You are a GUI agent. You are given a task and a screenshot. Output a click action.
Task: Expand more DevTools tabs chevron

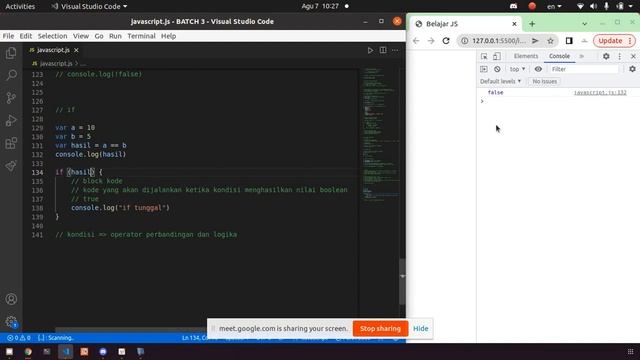tap(582, 56)
